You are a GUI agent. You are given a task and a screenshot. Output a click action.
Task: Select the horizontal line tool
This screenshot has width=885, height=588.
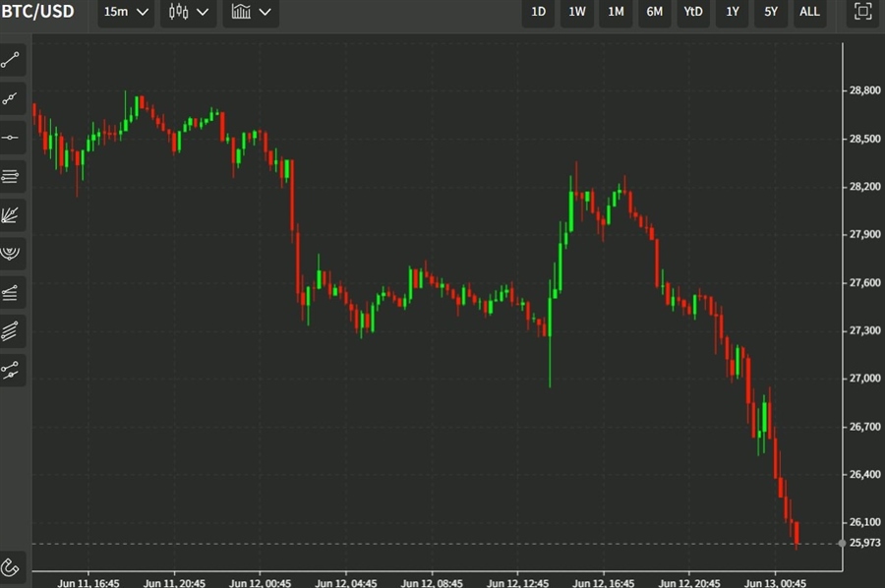12,138
